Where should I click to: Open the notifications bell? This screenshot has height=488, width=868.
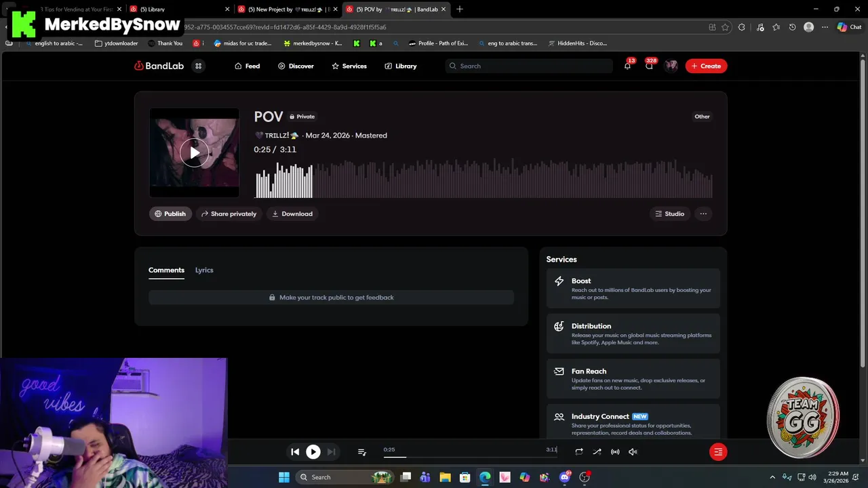(x=627, y=66)
